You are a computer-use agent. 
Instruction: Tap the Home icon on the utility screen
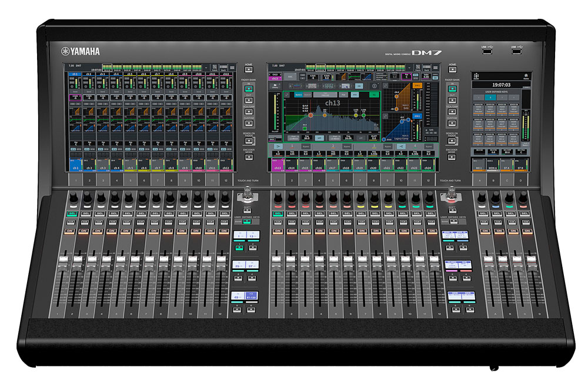coord(526,76)
